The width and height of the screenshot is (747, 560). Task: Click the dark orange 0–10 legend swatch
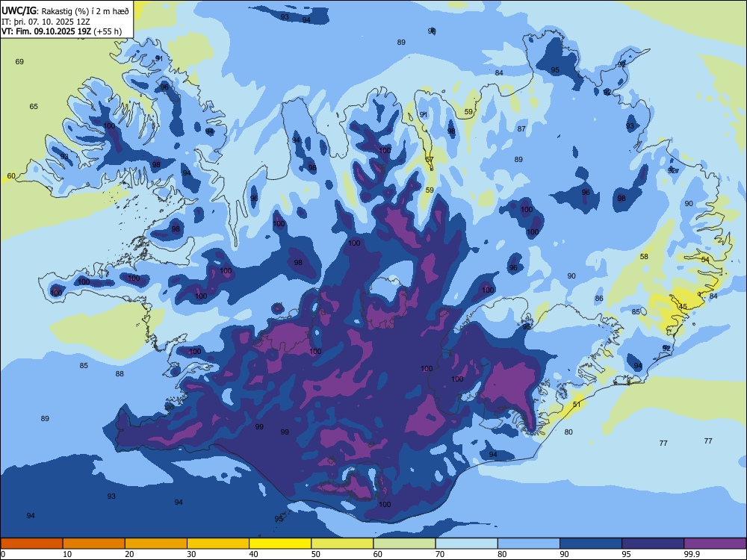(x=31, y=544)
